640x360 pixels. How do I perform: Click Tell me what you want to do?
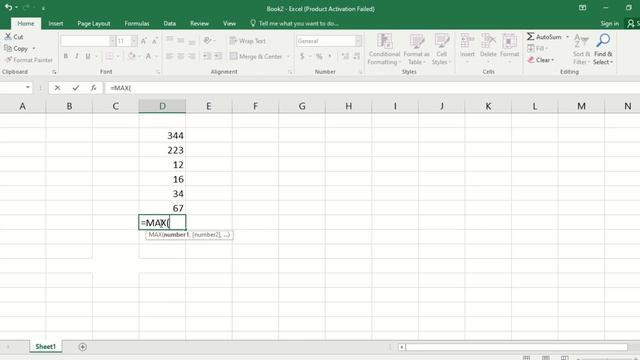coord(294,24)
